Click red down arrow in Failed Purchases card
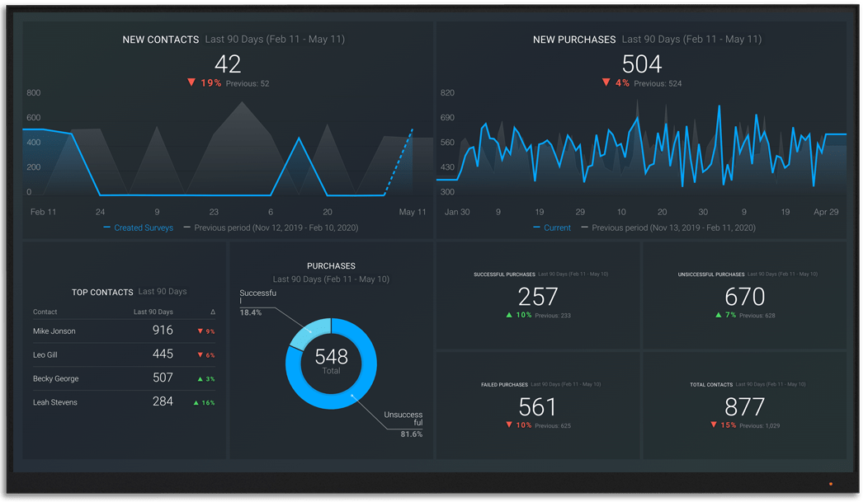Viewport: 868px width, 502px height. [509, 425]
